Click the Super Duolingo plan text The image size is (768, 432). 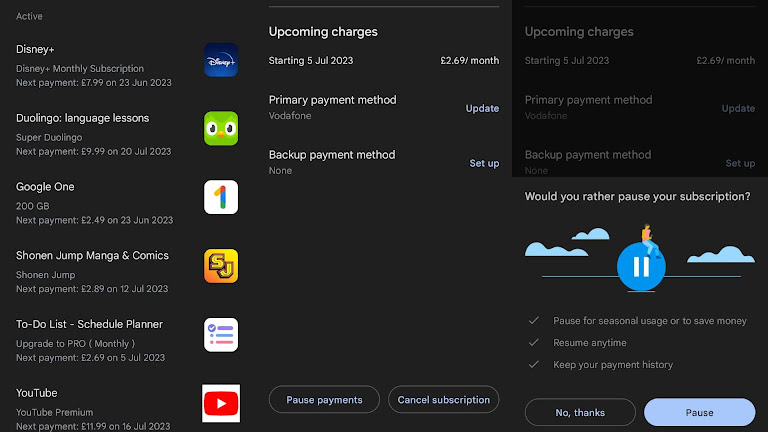49,138
